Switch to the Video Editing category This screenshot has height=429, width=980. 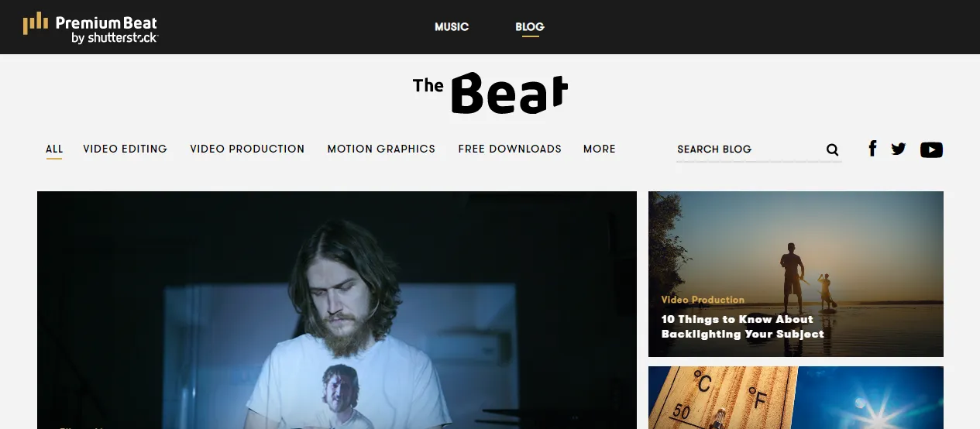click(x=125, y=149)
